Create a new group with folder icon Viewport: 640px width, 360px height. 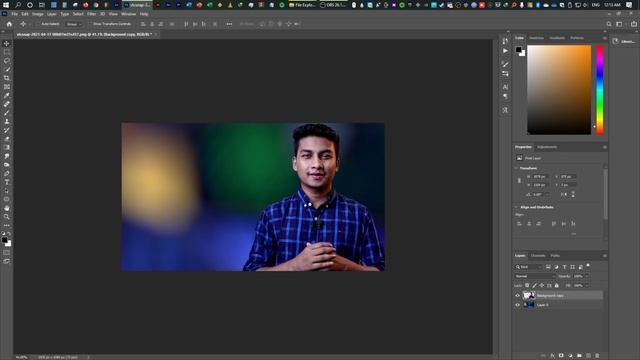(x=579, y=356)
